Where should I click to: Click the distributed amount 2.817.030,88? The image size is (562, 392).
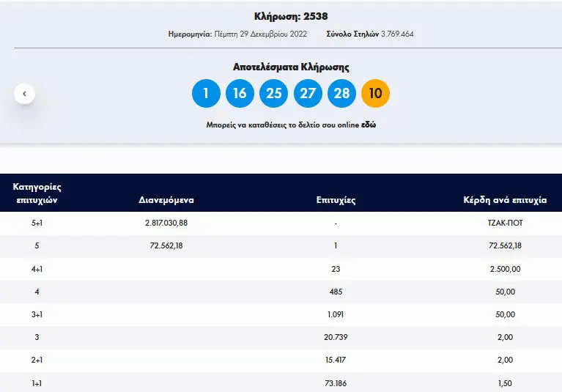166,223
